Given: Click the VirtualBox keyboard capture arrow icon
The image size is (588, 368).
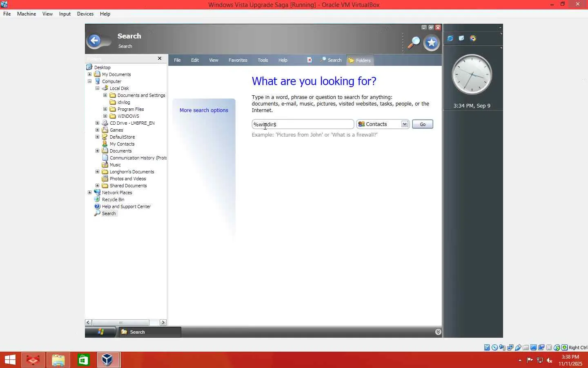Looking at the screenshot, I should point(564,348).
